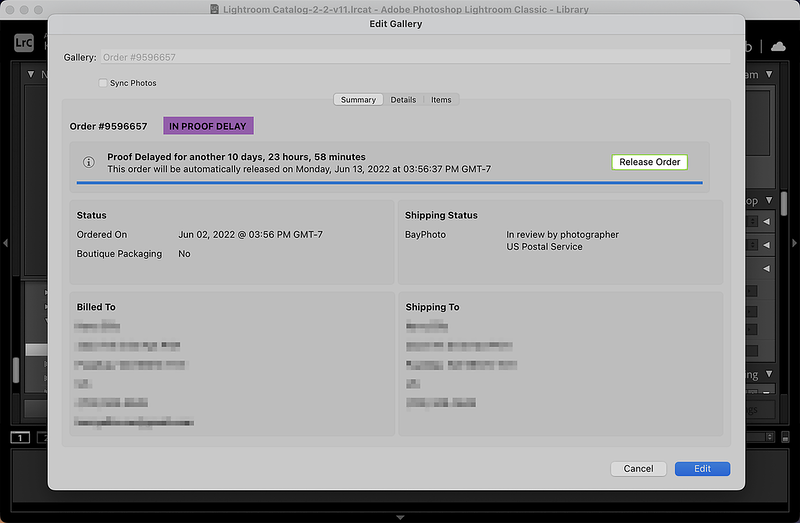Click the left panel scrollbar in Lightroom

pyautogui.click(x=16, y=369)
